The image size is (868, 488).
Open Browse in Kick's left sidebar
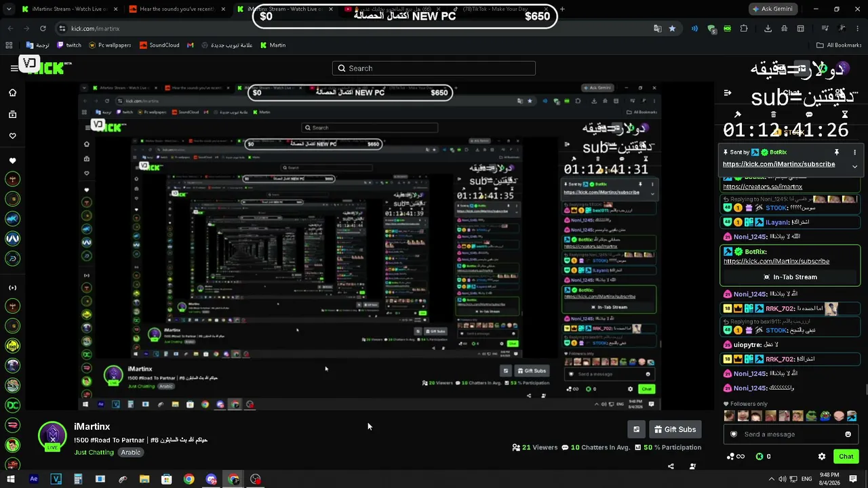pos(12,115)
